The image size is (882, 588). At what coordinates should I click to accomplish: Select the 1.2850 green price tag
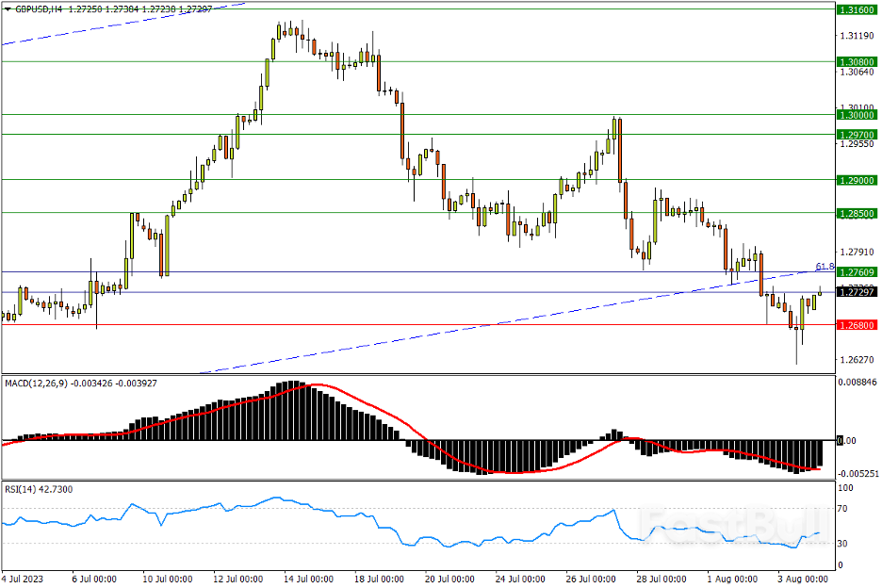click(857, 213)
